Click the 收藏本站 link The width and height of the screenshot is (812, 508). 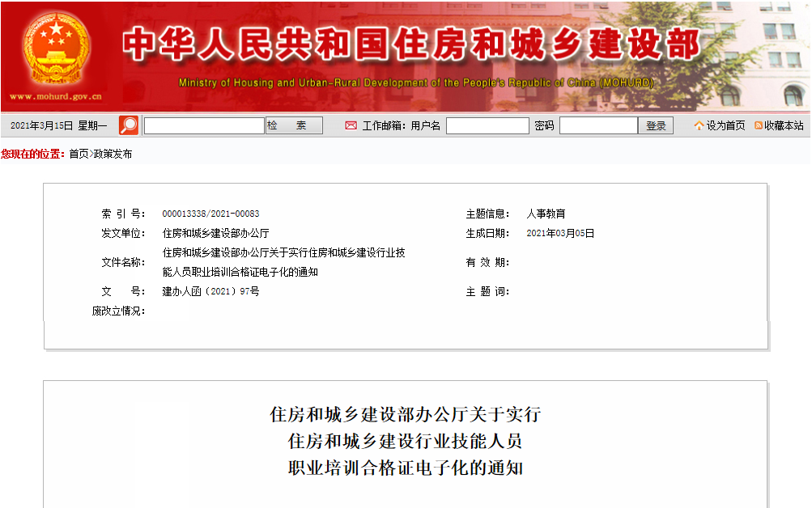[x=784, y=125]
